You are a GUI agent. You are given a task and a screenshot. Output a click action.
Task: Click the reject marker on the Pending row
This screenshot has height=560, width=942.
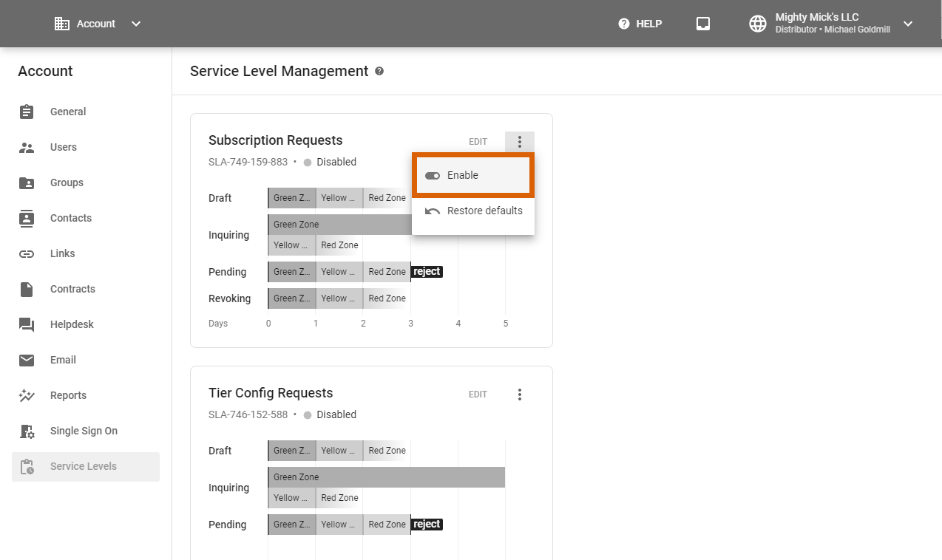point(427,271)
